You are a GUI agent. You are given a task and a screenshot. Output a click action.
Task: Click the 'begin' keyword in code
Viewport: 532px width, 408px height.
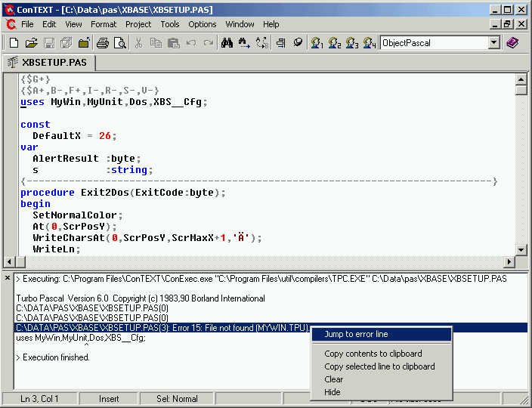[36, 204]
